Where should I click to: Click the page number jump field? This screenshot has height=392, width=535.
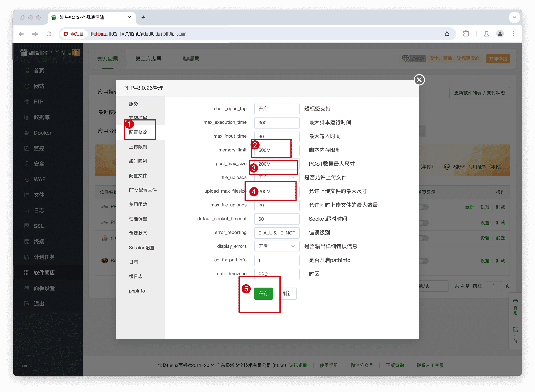(x=493, y=286)
